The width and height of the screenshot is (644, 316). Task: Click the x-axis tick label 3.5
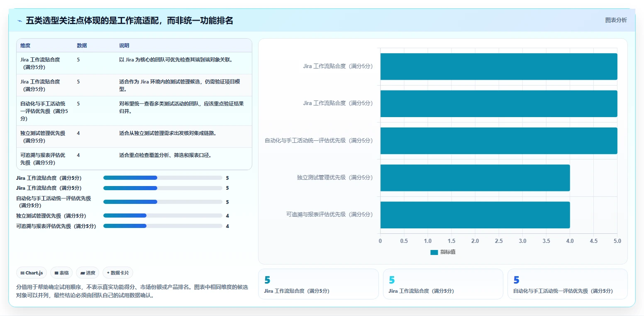tap(546, 241)
